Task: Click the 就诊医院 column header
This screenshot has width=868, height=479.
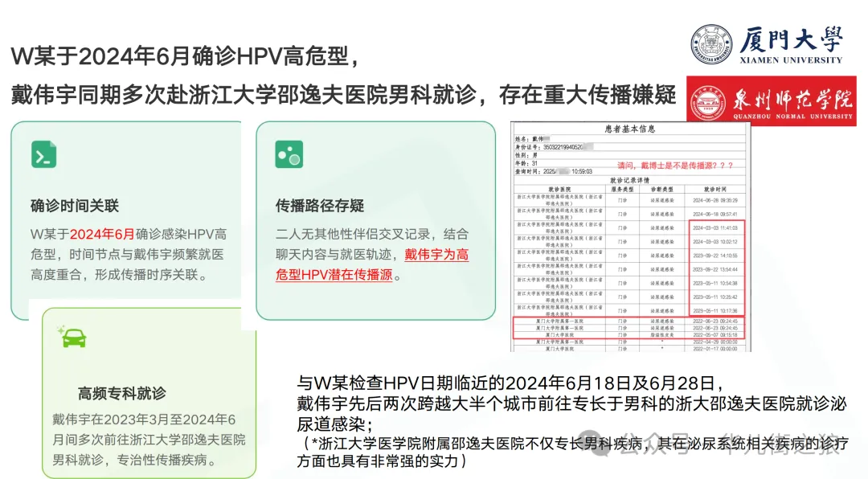Action: [559, 190]
